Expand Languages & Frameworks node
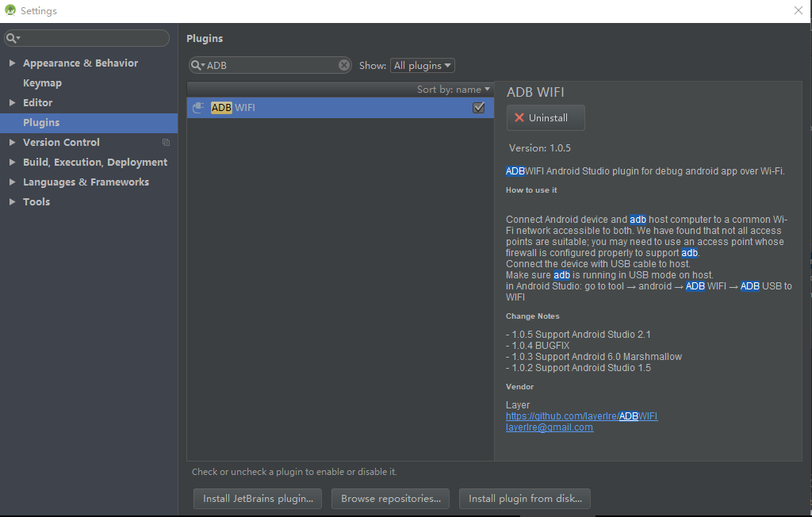This screenshot has height=517, width=812. point(12,182)
